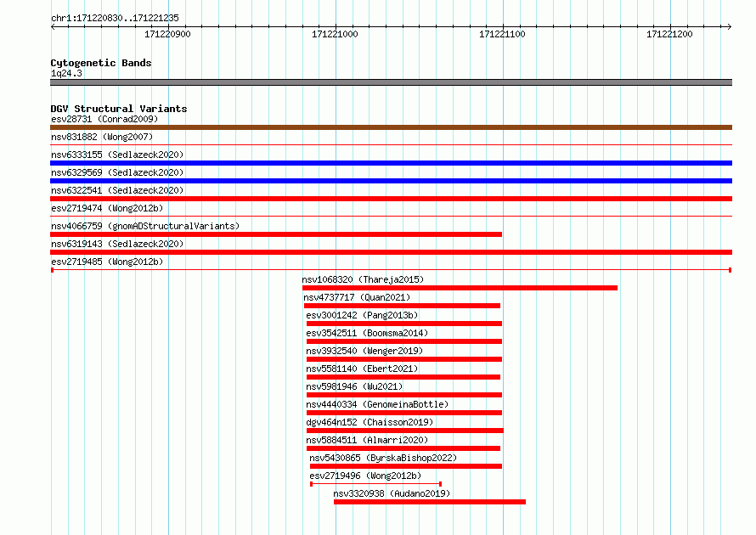This screenshot has width=756, height=535.
Task: Click red bar under nsv6319143
Action: pyautogui.click(x=391, y=252)
